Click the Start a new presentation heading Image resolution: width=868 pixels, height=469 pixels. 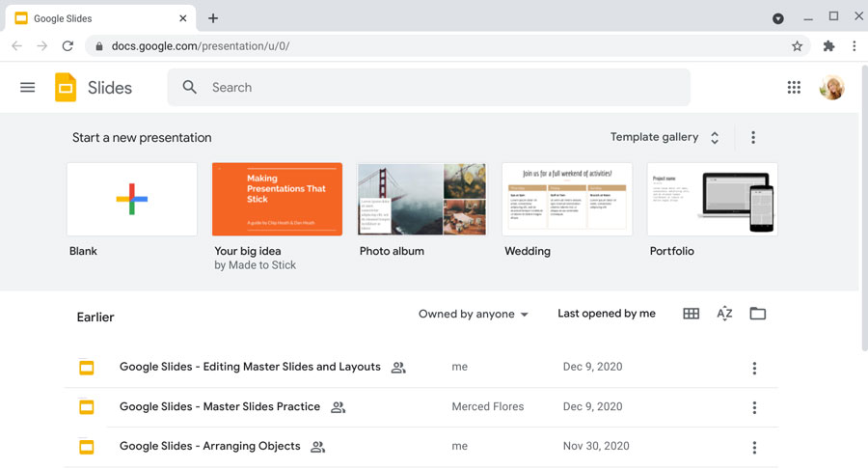[142, 137]
